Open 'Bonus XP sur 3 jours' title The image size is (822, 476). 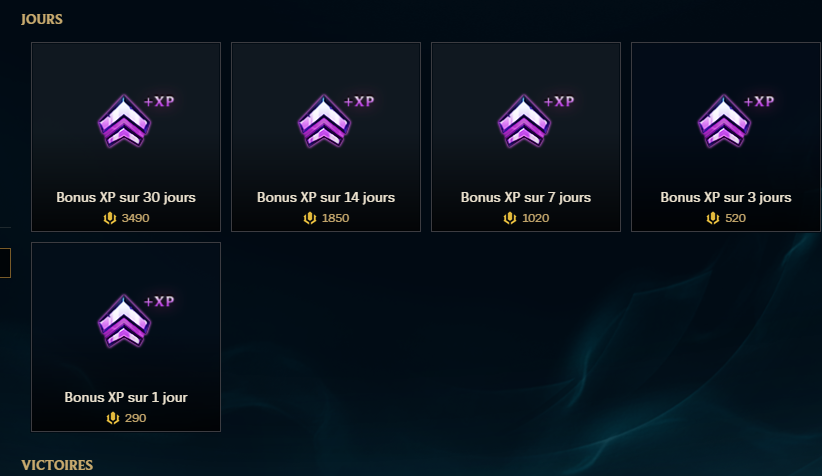coord(726,198)
